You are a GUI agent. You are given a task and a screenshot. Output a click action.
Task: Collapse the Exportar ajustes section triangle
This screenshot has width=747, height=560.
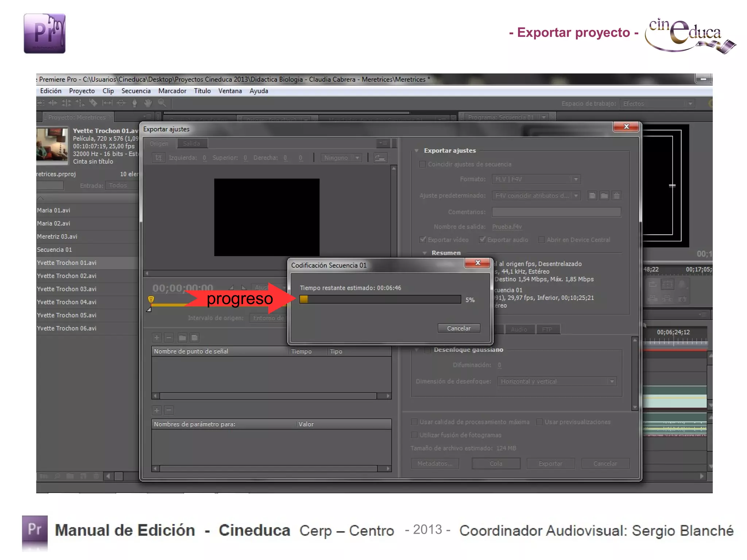[x=416, y=151]
